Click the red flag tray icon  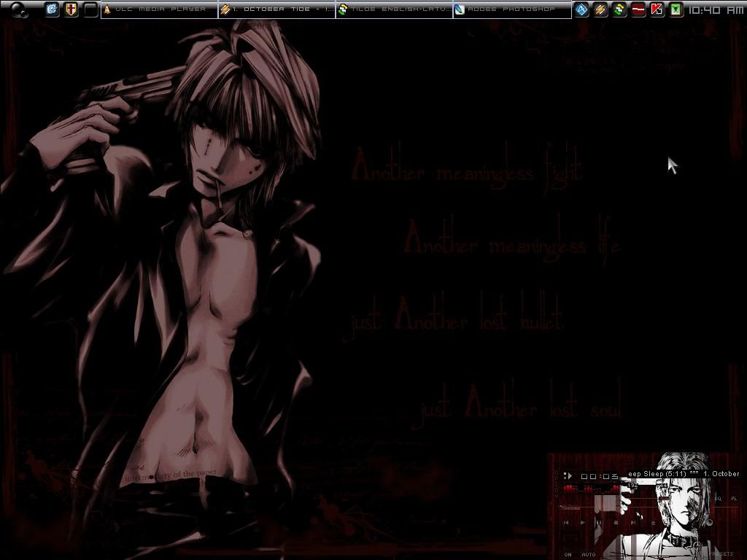tap(638, 9)
